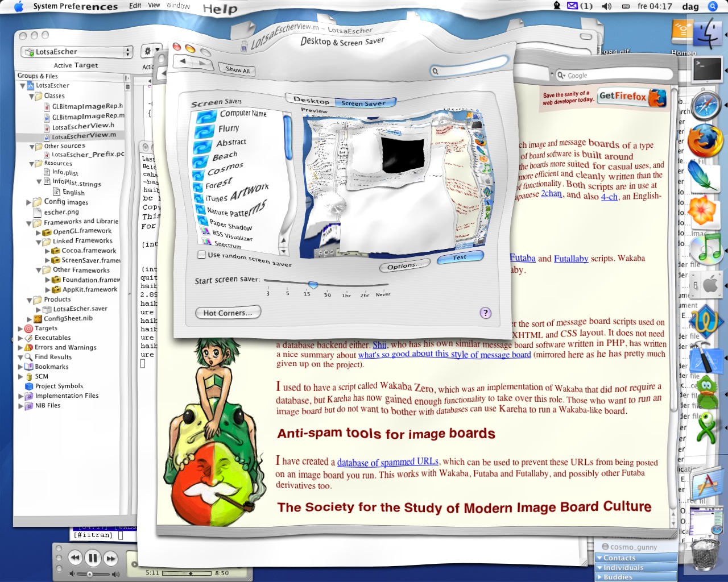Skip to next track in iTunes
728x582 pixels.
pos(111,558)
